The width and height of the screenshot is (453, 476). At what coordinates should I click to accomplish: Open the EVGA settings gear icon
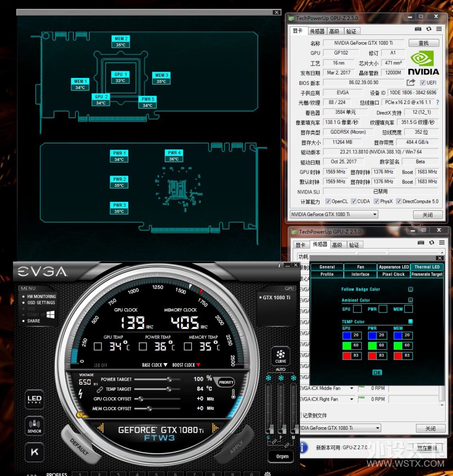click(268, 474)
